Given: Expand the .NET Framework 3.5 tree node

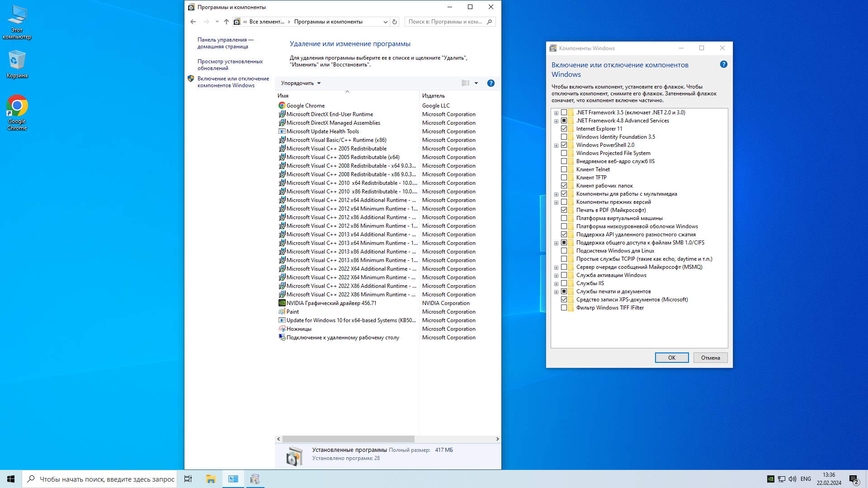Looking at the screenshot, I should point(556,113).
